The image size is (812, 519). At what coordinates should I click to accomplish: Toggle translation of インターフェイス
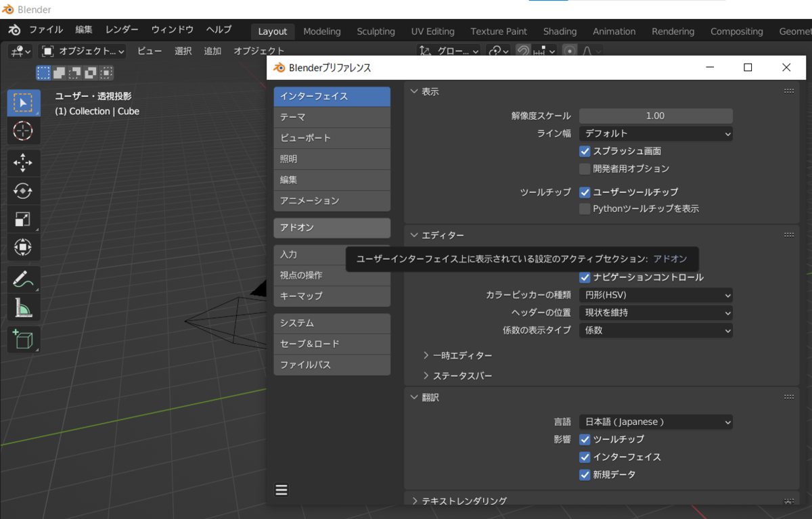pos(585,457)
